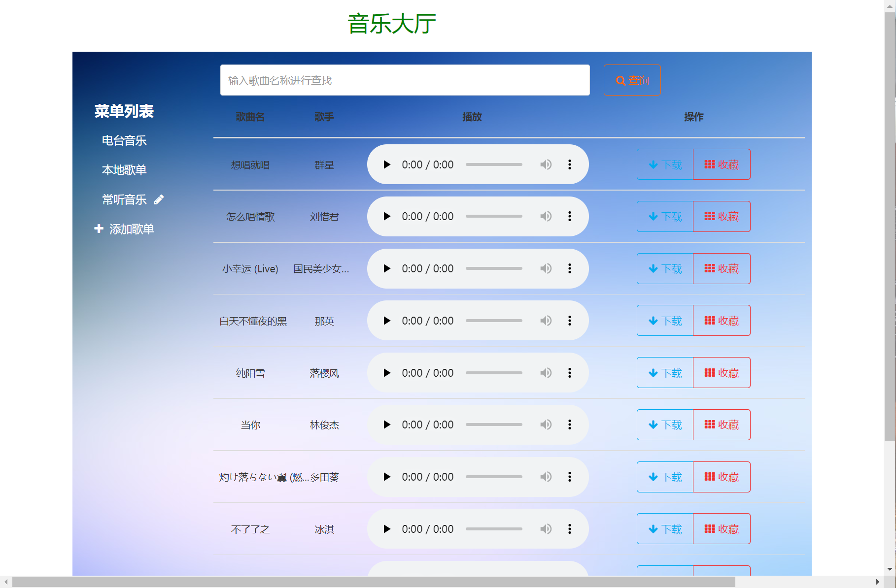Play the song 想唱就唱
This screenshot has height=588, width=896.
(387, 164)
